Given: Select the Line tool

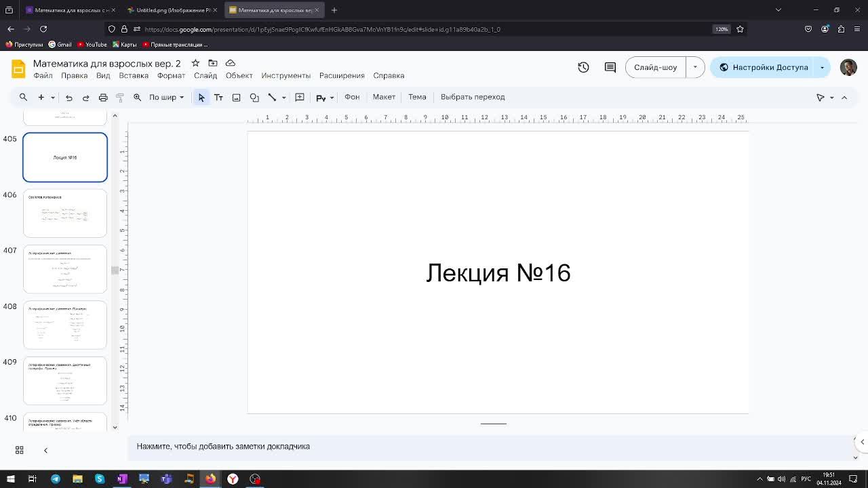Looking at the screenshot, I should click(x=272, y=97).
